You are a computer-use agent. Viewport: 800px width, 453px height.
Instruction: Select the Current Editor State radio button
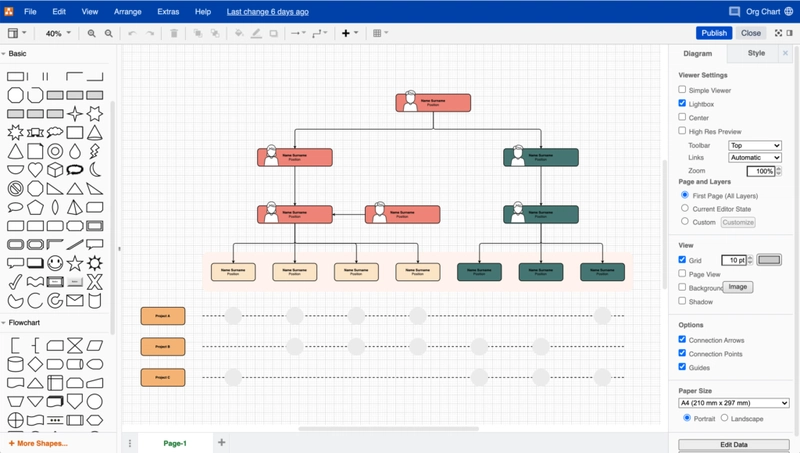[x=685, y=208]
